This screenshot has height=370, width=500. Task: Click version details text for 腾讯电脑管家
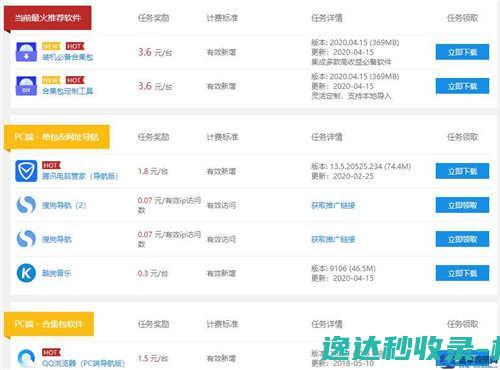[361, 171]
